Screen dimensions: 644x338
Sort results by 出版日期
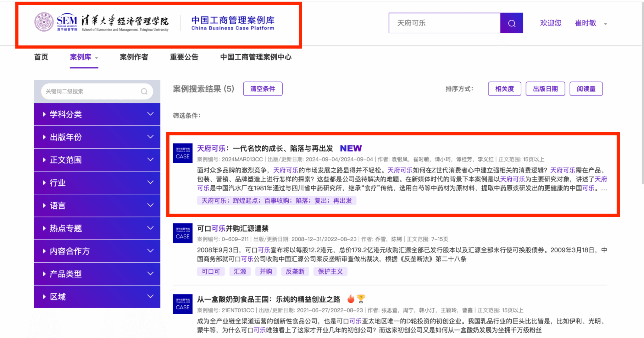pos(545,89)
